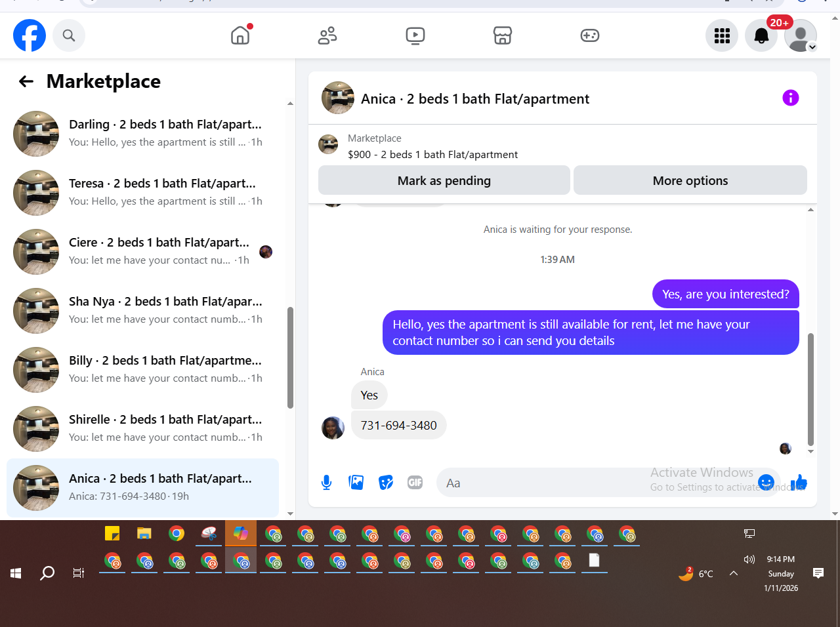
Task: Open the Video tab icon
Action: [415, 35]
